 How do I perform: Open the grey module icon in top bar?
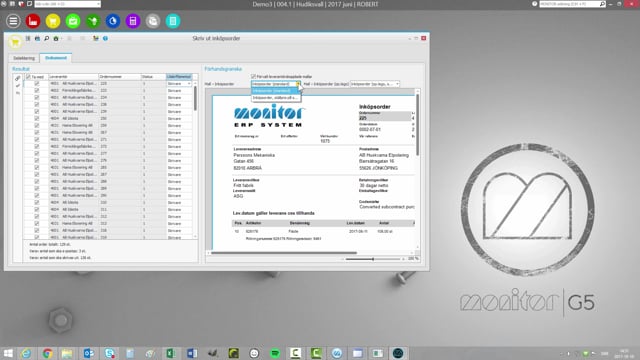coord(153,21)
